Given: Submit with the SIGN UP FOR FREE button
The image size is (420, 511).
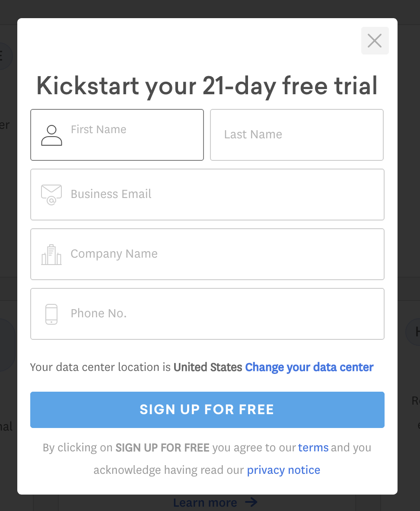Looking at the screenshot, I should pyautogui.click(x=207, y=410).
